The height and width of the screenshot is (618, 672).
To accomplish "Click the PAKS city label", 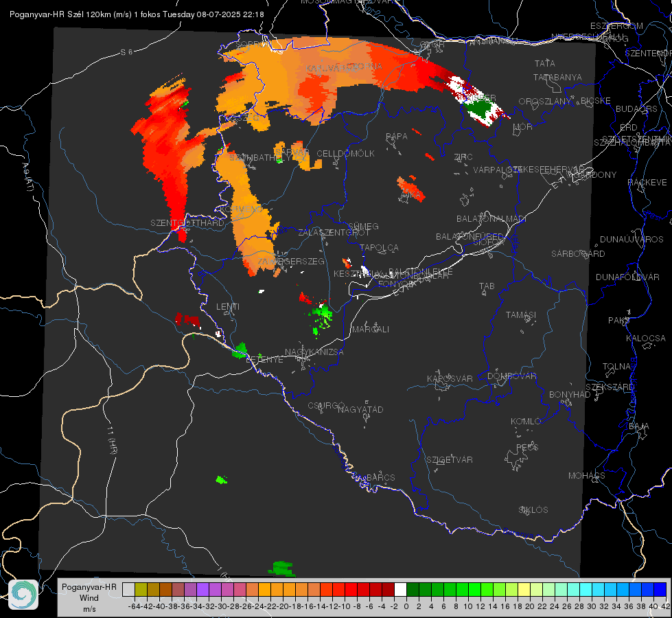I will click(619, 321).
